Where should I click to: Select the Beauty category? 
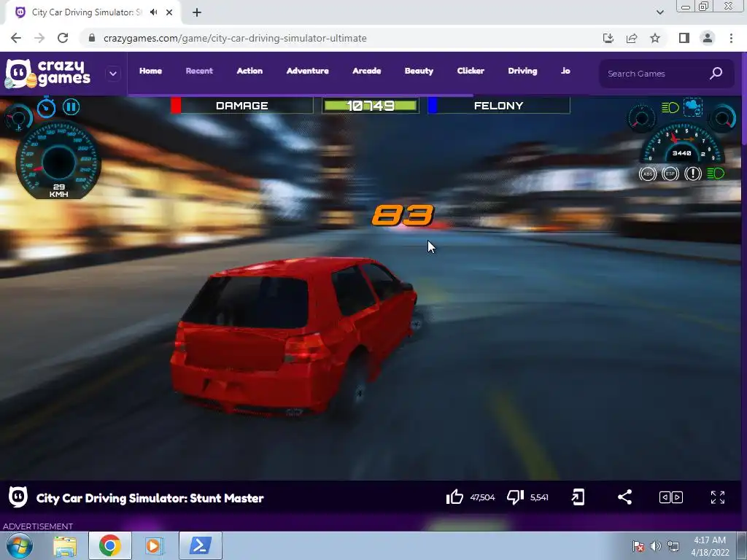419,71
